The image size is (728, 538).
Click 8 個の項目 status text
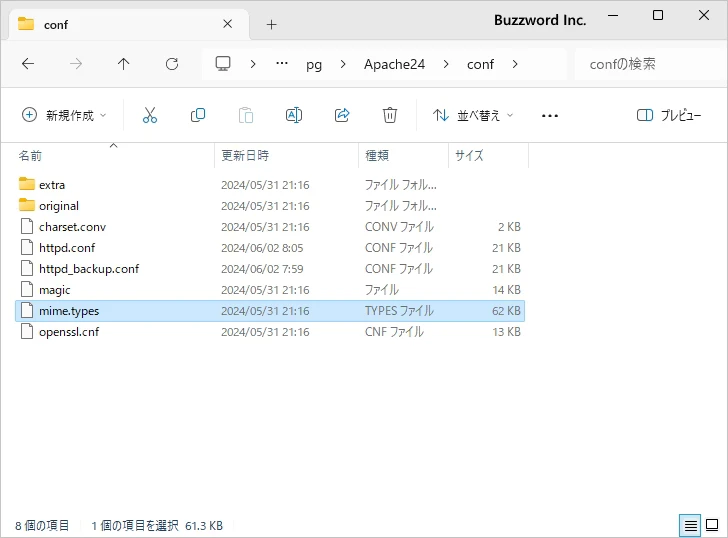tap(42, 525)
